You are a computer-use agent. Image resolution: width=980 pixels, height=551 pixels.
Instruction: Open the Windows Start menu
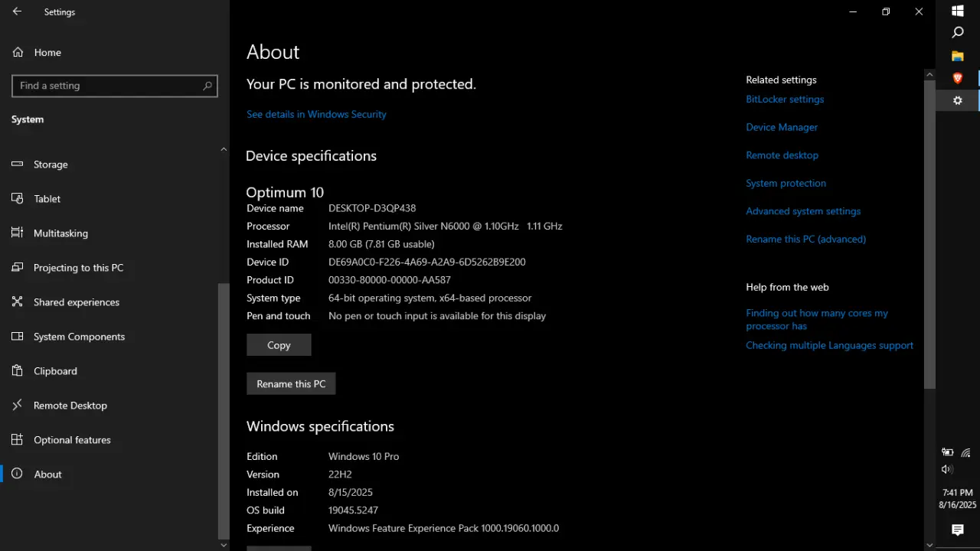[x=958, y=11]
